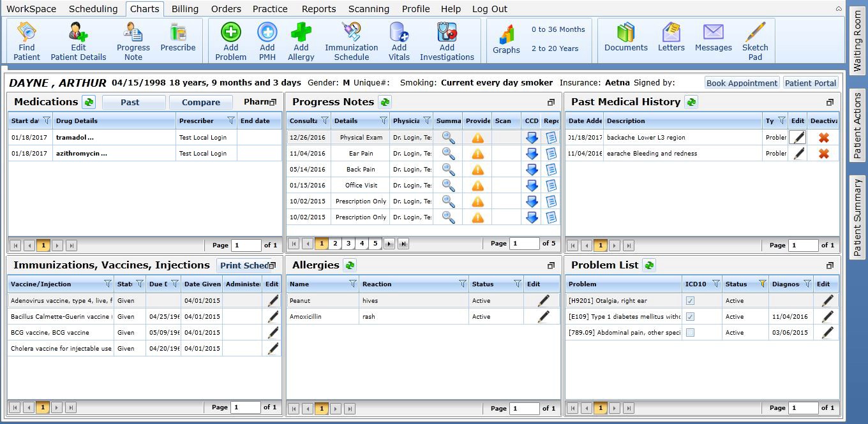Refresh the Medications panel
Viewport: 868px width, 424px height.
click(x=89, y=101)
